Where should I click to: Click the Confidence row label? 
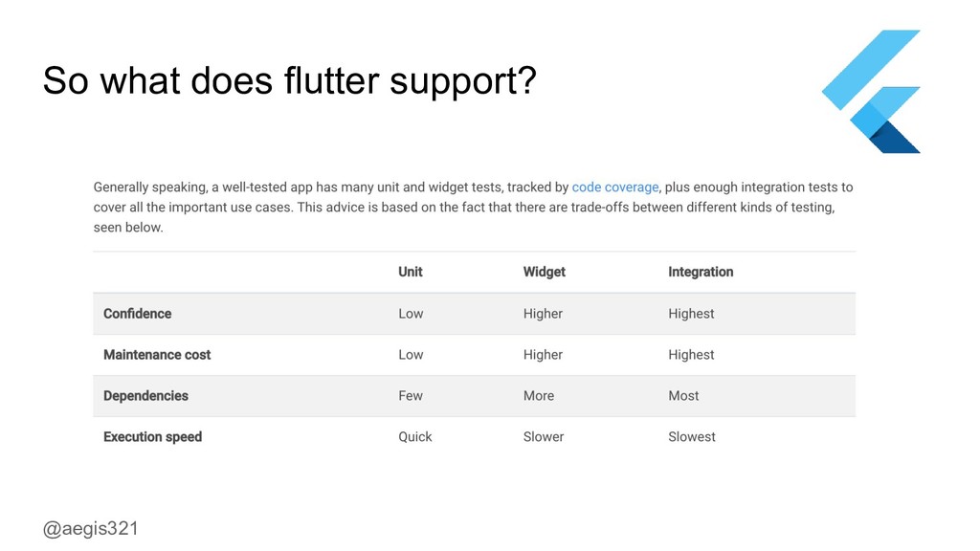coord(137,314)
